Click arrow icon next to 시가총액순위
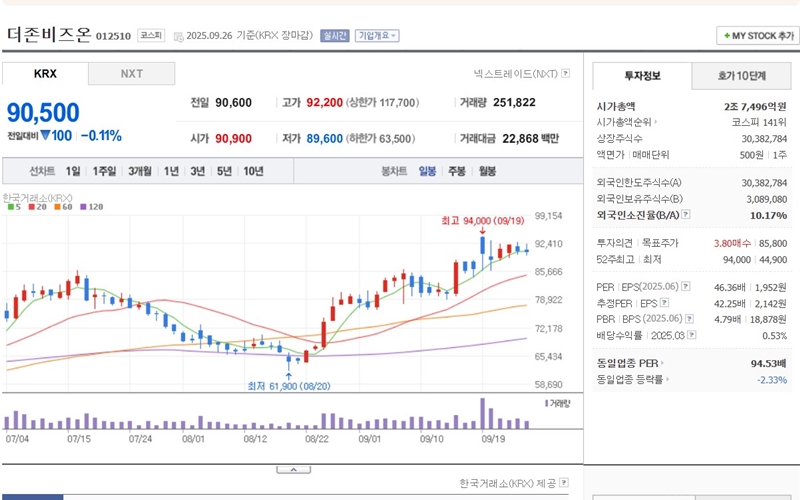This screenshot has height=500, width=800. pos(656,122)
